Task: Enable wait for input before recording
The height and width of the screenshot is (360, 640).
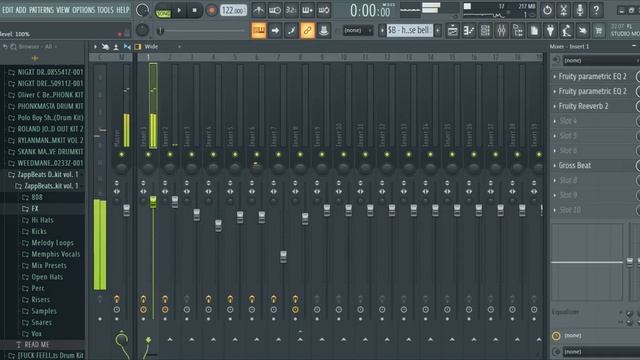Action: point(275,10)
